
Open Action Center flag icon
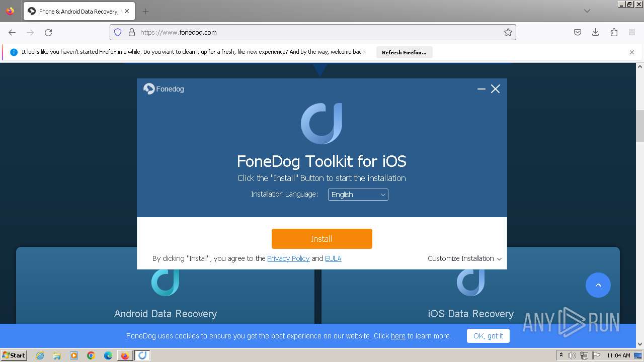pyautogui.click(x=596, y=355)
